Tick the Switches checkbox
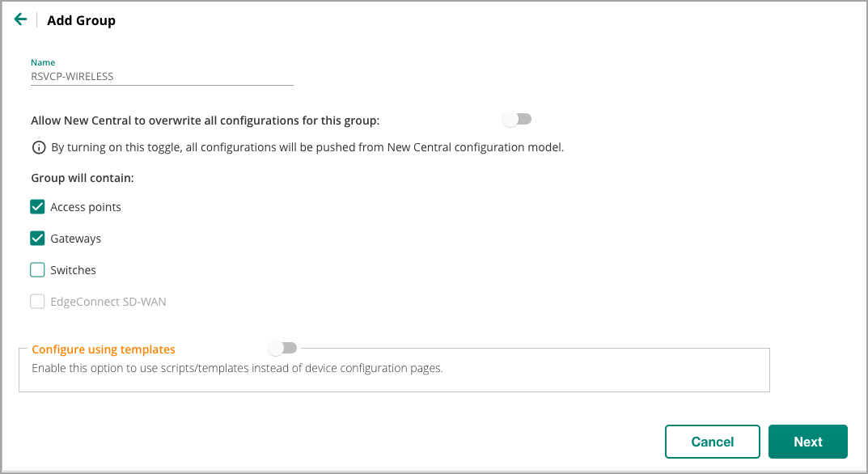Image resolution: width=868 pixels, height=474 pixels. tap(37, 269)
